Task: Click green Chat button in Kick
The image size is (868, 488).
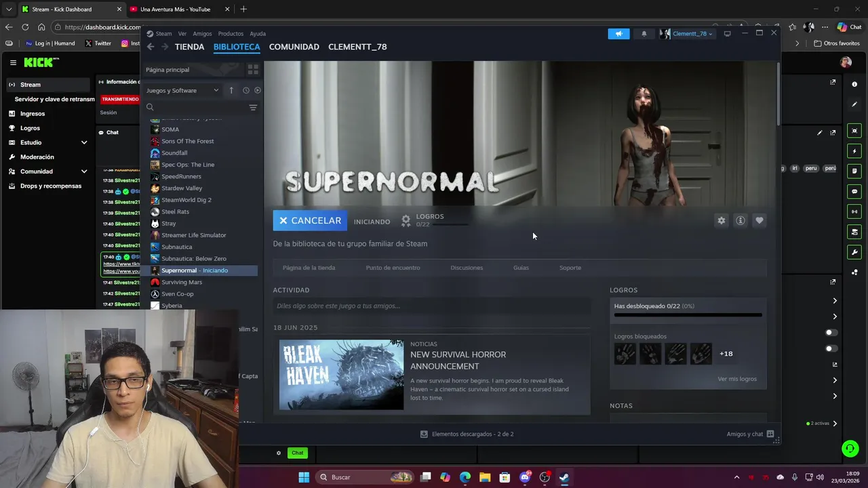Action: [x=297, y=453]
